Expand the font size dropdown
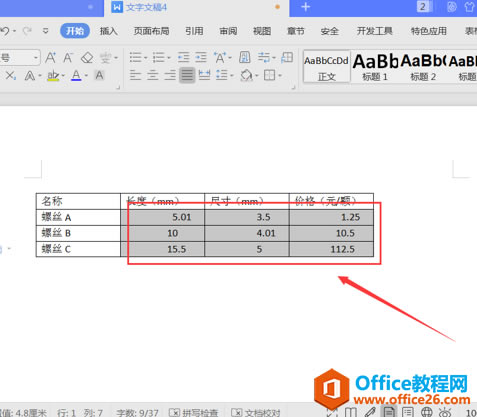 (35, 58)
